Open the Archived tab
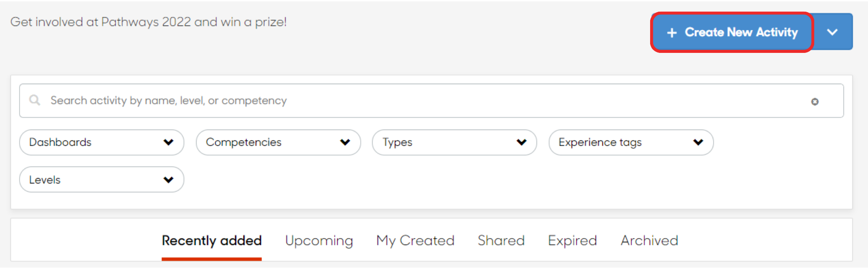The image size is (868, 270). point(649,241)
